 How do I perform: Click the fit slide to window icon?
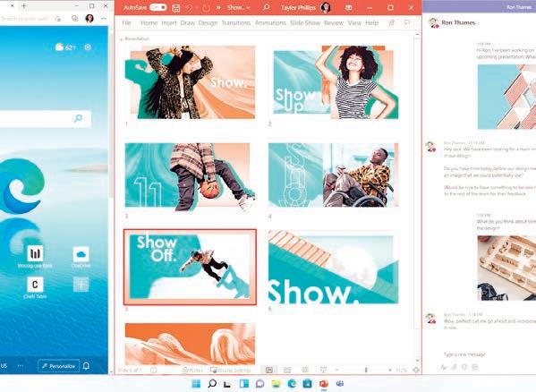tap(416, 370)
